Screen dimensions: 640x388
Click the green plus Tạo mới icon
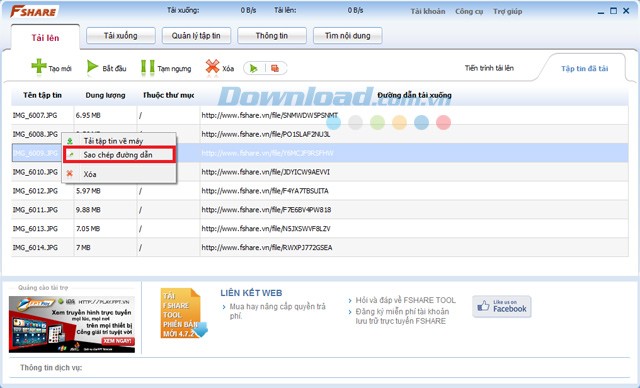[39, 66]
